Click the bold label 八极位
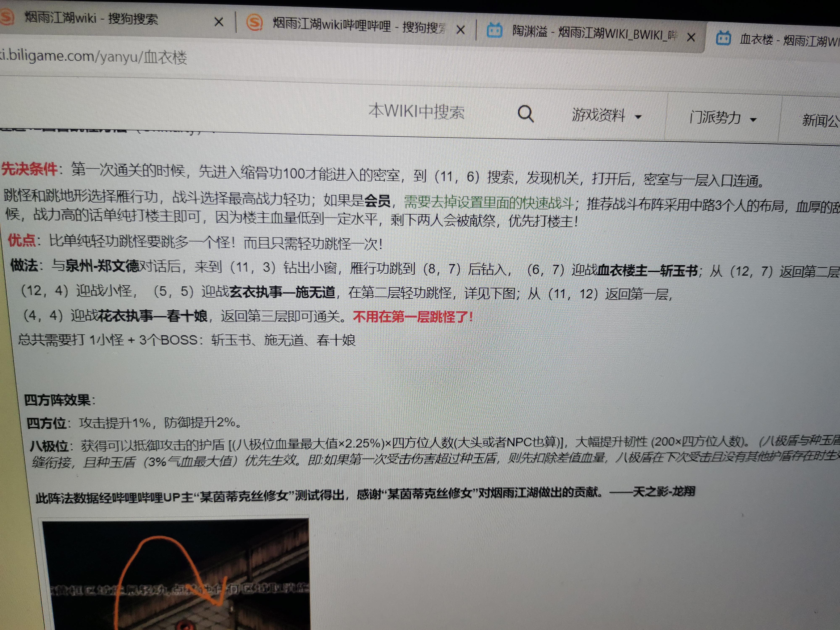This screenshot has width=840, height=630. [x=49, y=446]
